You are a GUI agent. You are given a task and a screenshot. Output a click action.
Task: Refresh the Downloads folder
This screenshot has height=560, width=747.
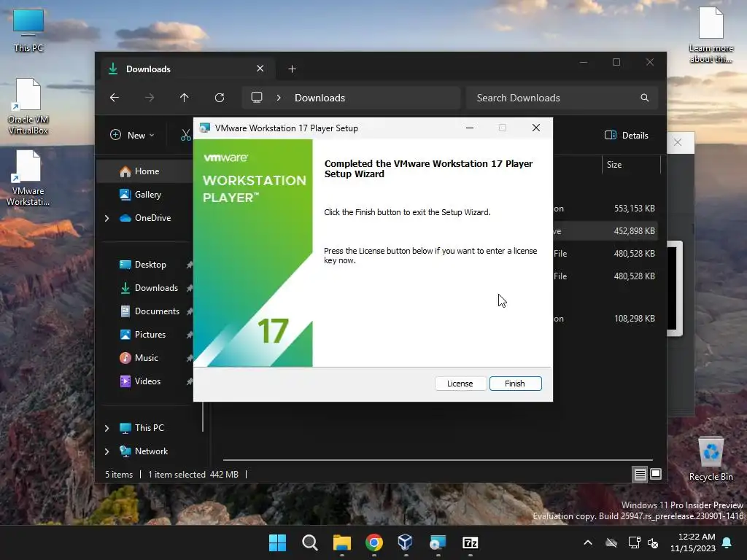click(x=220, y=98)
